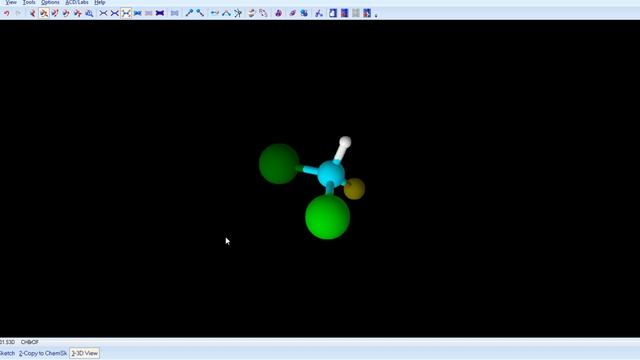Open the Tools menu

pos(29,2)
